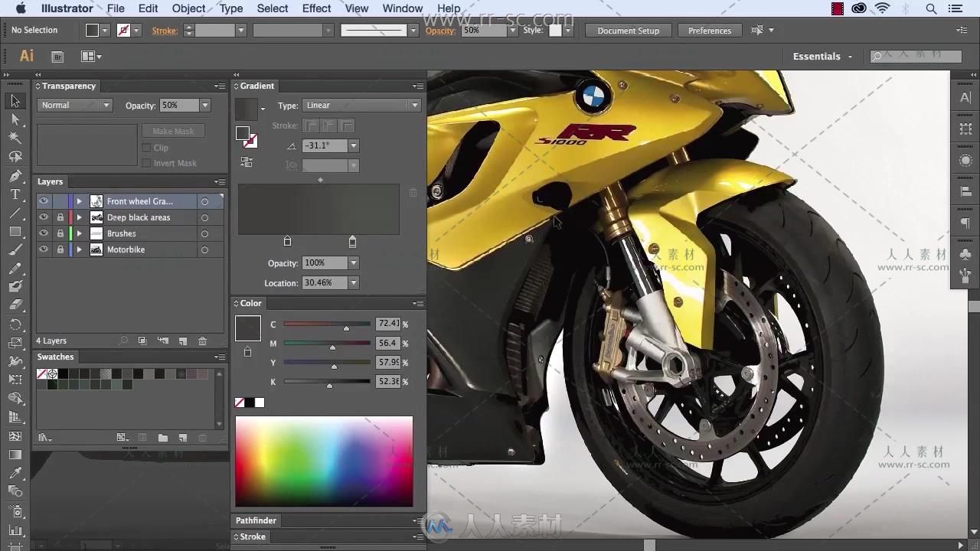
Task: Select the Pencil tool
Action: pos(15,269)
